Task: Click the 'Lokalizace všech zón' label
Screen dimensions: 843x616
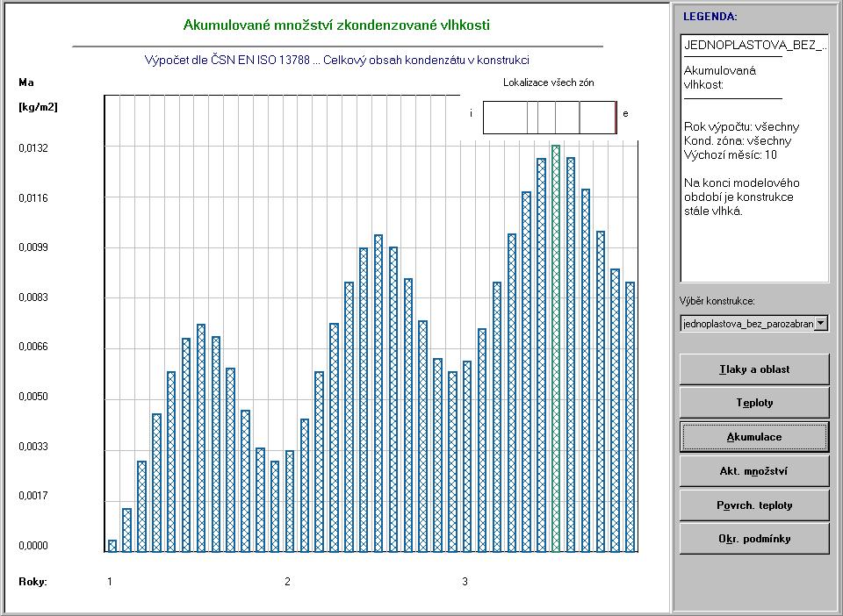Action: pos(549,82)
